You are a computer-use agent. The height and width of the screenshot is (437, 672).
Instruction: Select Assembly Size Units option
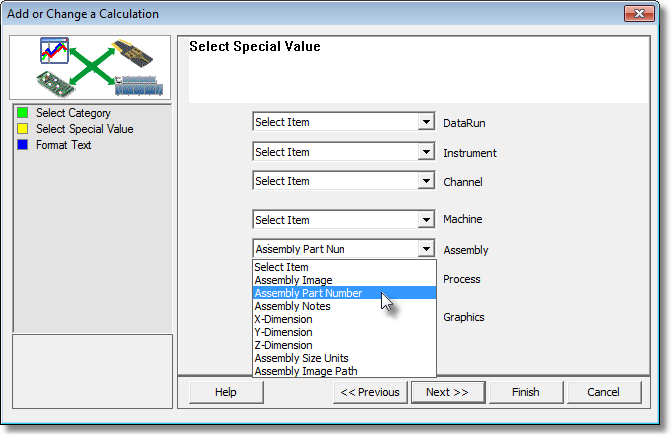345,358
